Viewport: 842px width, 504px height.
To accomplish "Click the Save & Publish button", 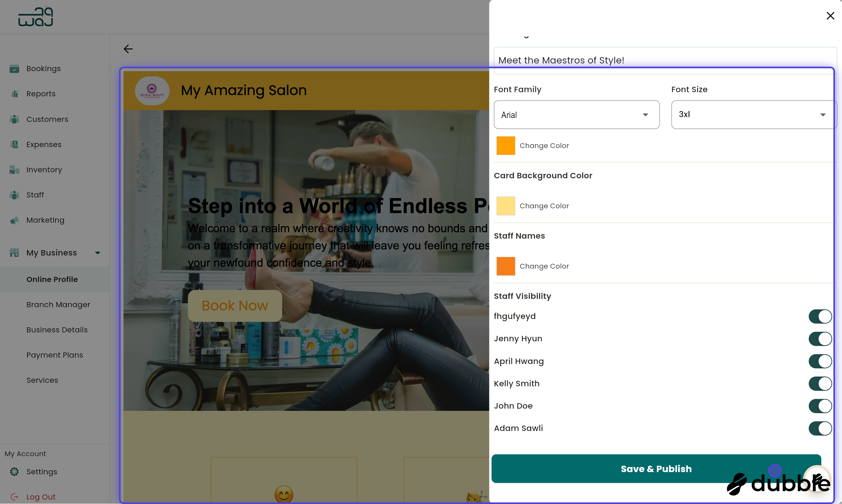I will [x=656, y=469].
